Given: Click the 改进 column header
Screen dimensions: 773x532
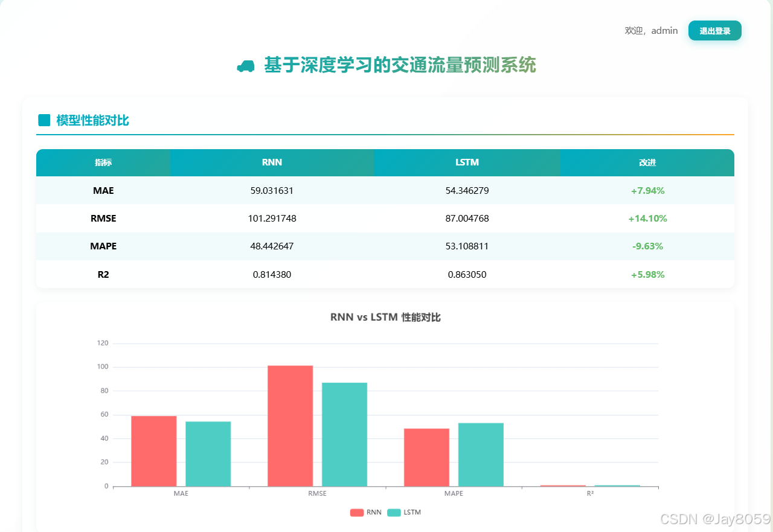Looking at the screenshot, I should pos(647,162).
